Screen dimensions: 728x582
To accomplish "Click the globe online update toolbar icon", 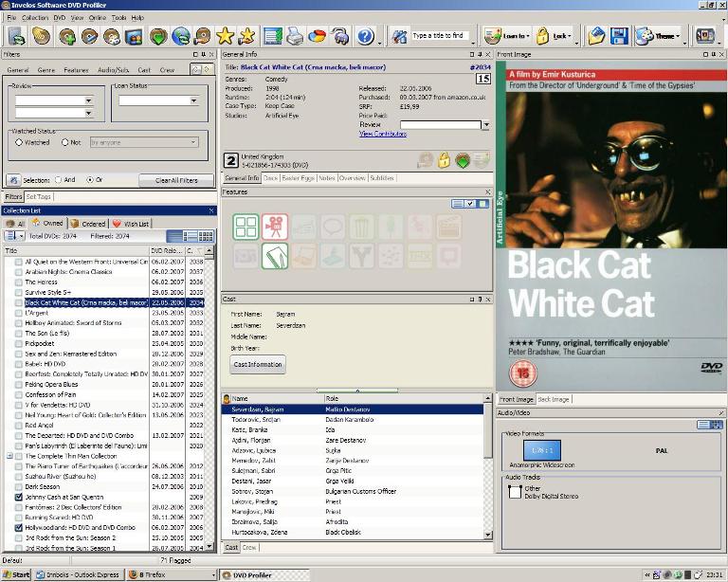I will [x=181, y=36].
